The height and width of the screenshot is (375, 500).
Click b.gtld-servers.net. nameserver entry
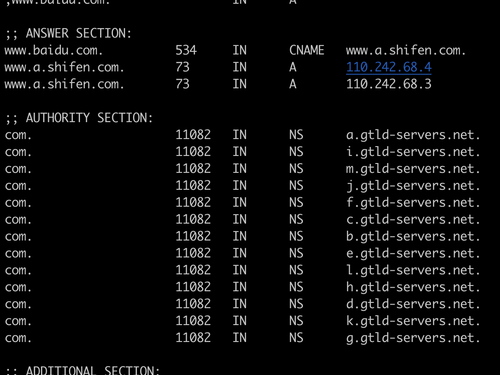coord(413,236)
